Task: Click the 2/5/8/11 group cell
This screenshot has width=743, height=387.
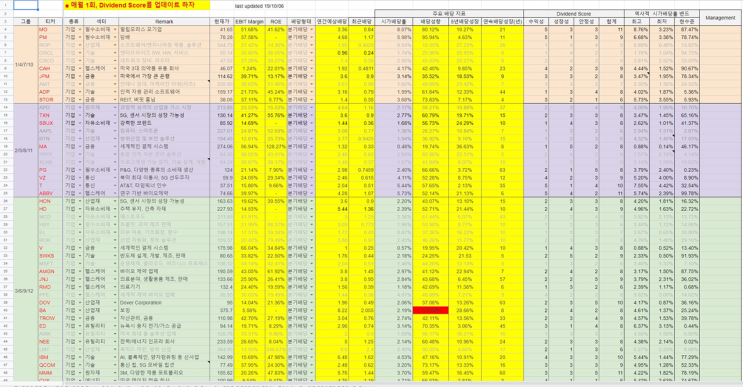Action: point(26,150)
